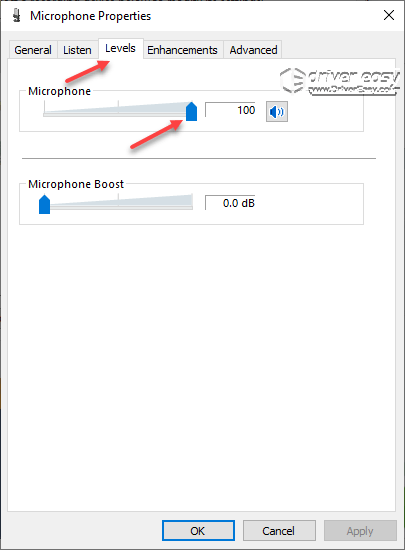The height and width of the screenshot is (550, 405).
Task: Open the Advanced tab
Action: 254,50
